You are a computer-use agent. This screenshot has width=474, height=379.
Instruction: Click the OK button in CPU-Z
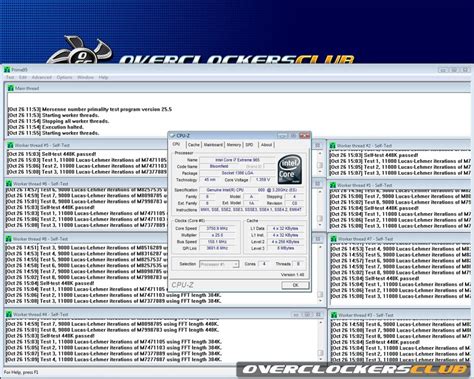(x=295, y=285)
